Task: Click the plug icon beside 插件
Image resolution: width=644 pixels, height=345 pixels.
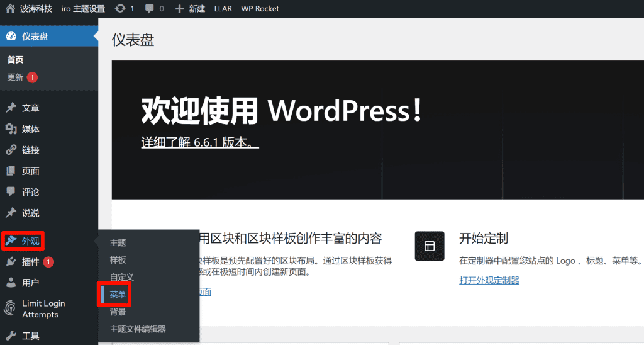Action: 11,261
